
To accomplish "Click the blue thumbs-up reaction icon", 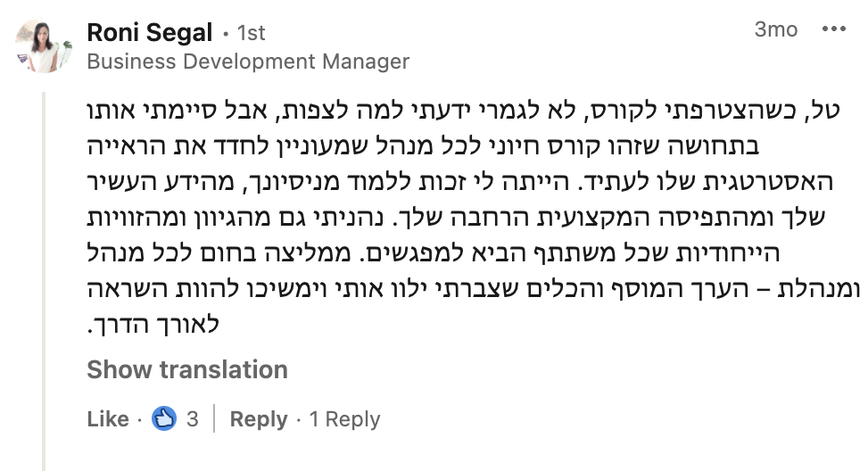I will 164,418.
